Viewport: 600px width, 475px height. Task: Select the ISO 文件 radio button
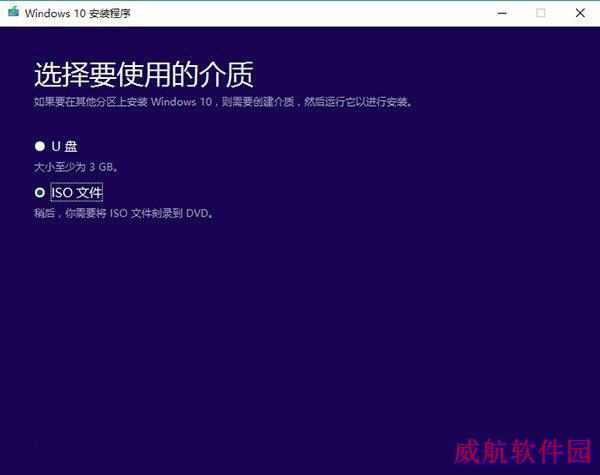pos(40,192)
